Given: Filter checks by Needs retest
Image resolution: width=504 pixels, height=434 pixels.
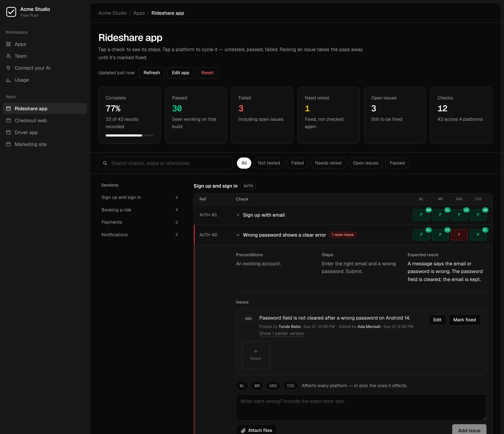Looking at the screenshot, I should (x=328, y=163).
